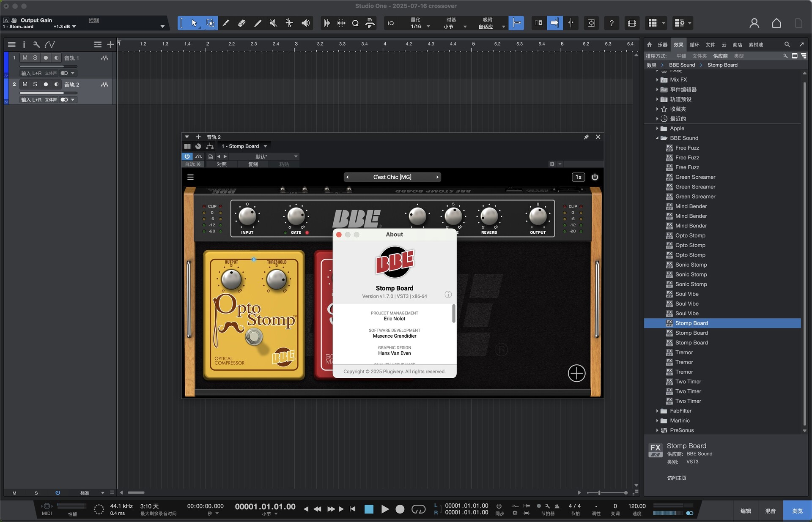Add a track with the plus icon

click(110, 44)
